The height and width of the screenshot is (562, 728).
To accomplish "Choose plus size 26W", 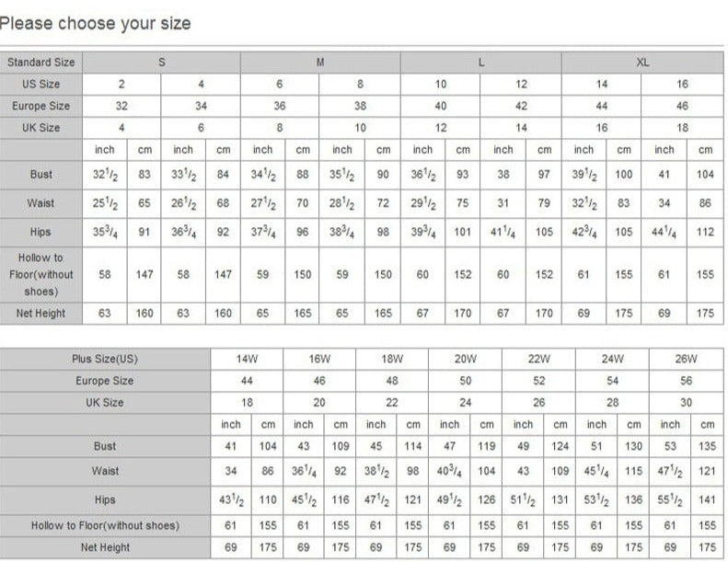I will (686, 359).
